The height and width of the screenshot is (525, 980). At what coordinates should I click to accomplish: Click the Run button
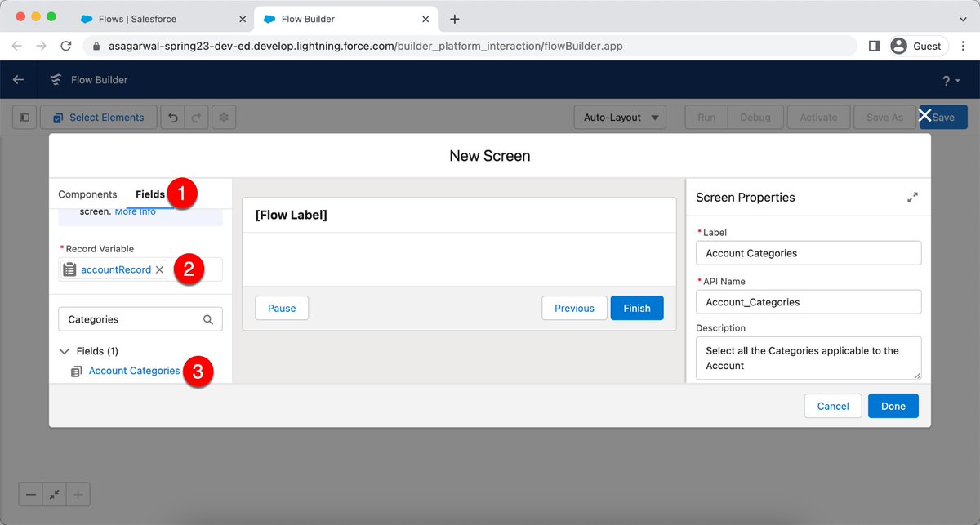[x=706, y=118]
